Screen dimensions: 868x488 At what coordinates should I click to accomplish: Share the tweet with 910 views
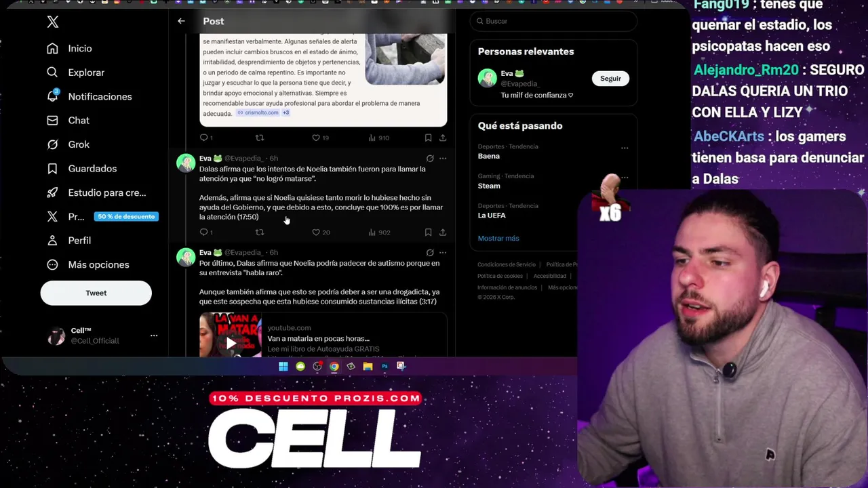click(x=443, y=138)
